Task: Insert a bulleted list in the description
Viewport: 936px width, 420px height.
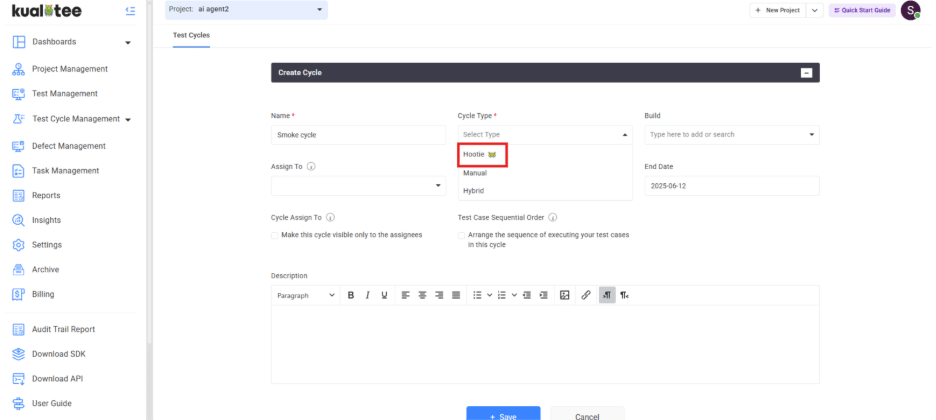Action: (x=477, y=295)
